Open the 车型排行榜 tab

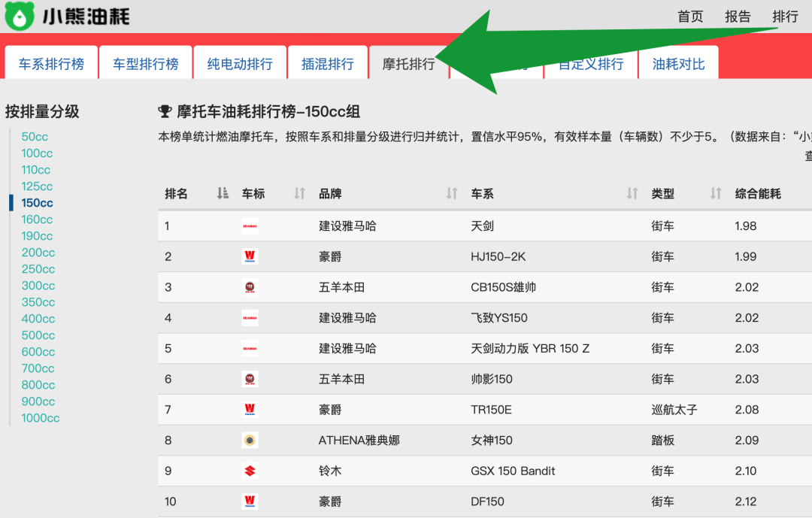click(146, 63)
